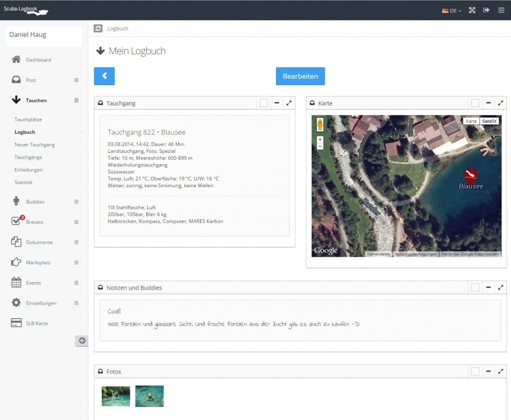The width and height of the screenshot is (511, 420).
Task: Expand the Buddies sidebar section
Action: (76, 202)
